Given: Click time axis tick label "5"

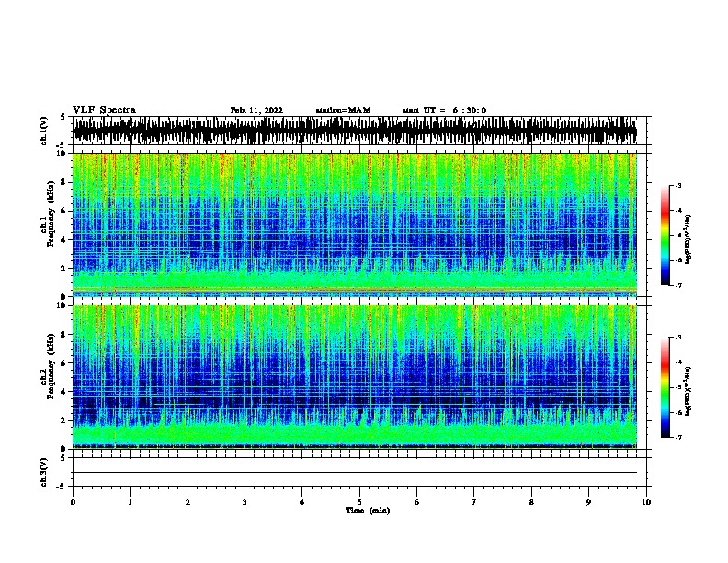Looking at the screenshot, I should (359, 501).
